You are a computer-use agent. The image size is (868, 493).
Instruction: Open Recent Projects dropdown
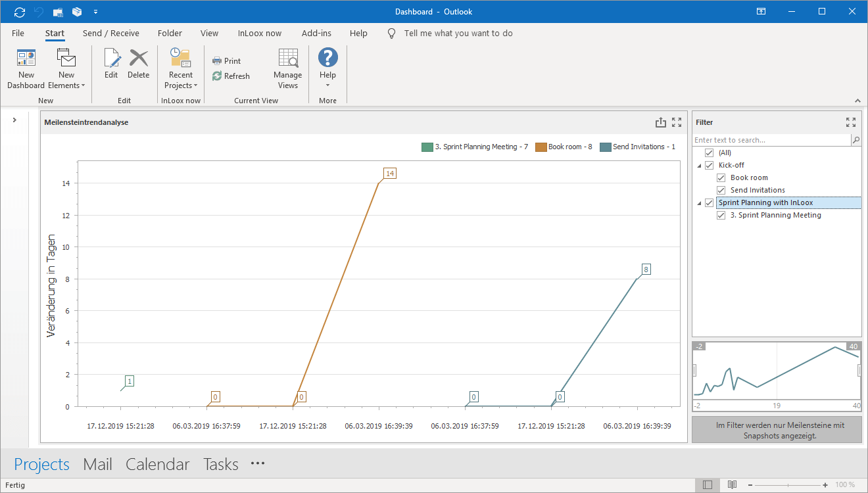pos(181,69)
